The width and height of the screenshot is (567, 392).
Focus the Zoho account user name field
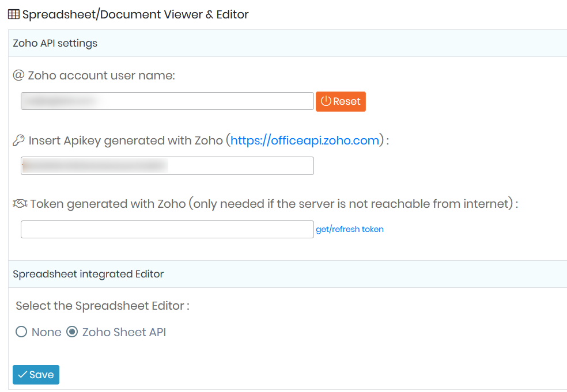[x=167, y=101]
